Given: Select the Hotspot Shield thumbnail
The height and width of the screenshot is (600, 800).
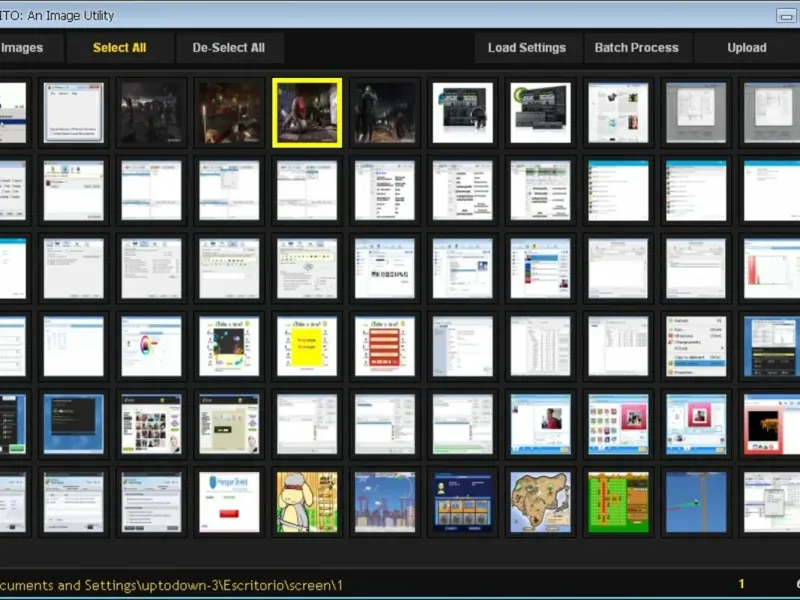Looking at the screenshot, I should point(229,502).
